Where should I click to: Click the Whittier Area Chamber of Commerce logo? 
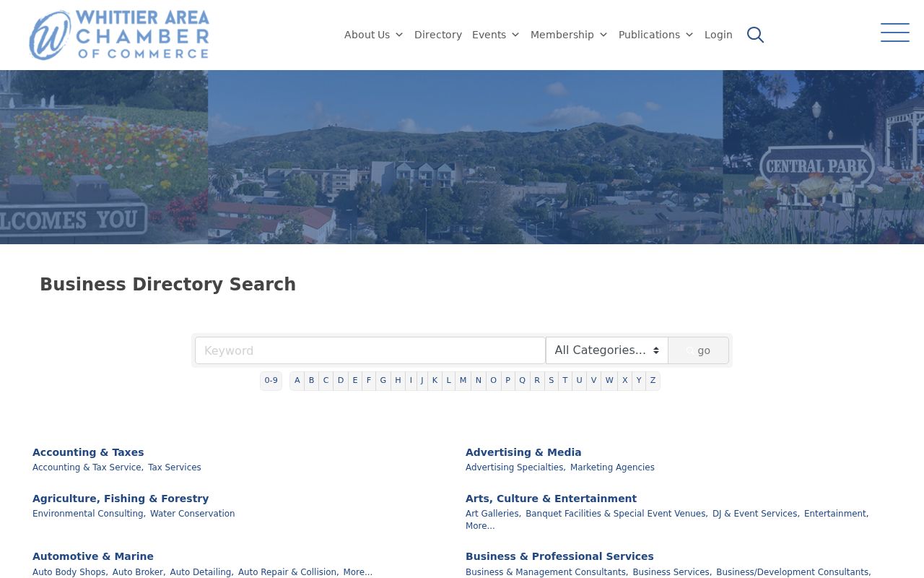[119, 35]
